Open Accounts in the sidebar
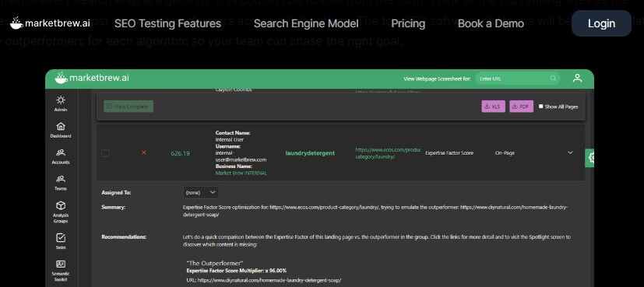Viewport: 644px width, 287px height. click(x=61, y=156)
